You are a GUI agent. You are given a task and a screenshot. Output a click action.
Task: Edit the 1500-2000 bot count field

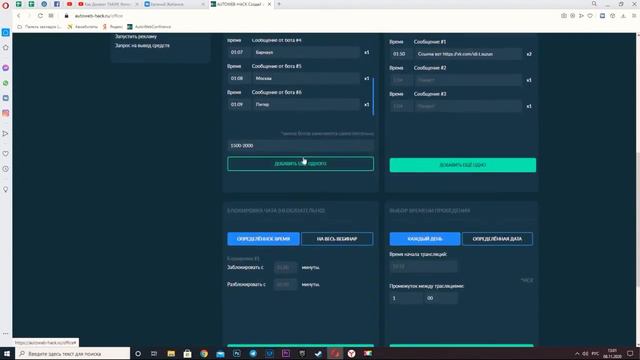[x=300, y=146]
